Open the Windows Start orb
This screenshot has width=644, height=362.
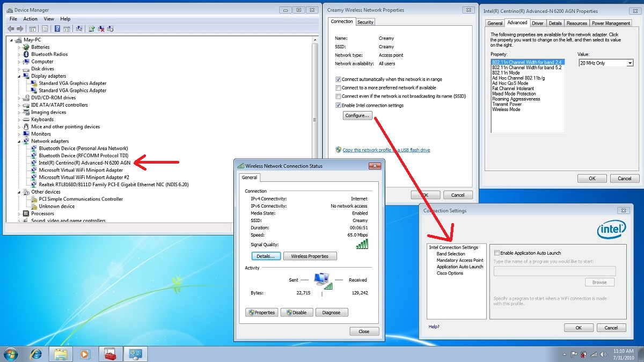click(x=11, y=354)
